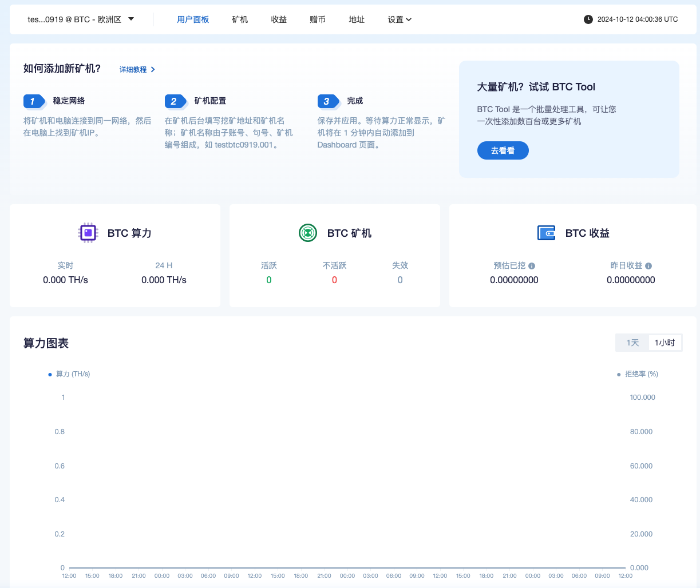Toggle the 拒绝率 (%) chart legend
Screen dimensions: 700x588
(636, 374)
